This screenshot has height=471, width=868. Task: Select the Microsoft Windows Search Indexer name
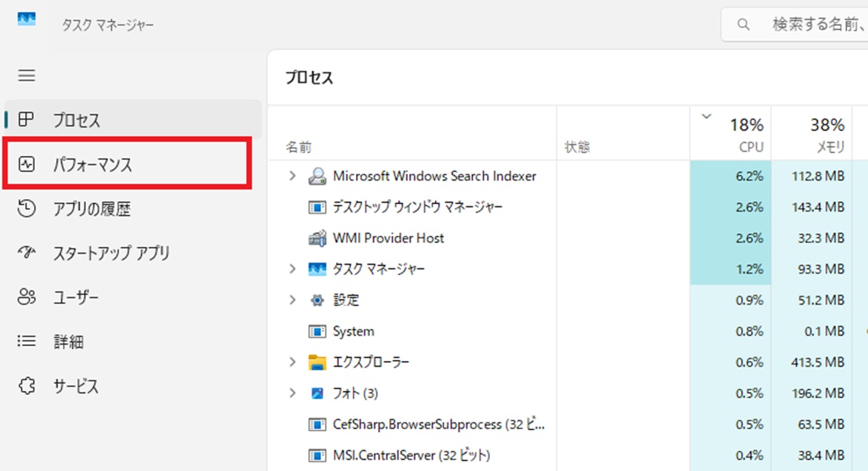(x=434, y=176)
